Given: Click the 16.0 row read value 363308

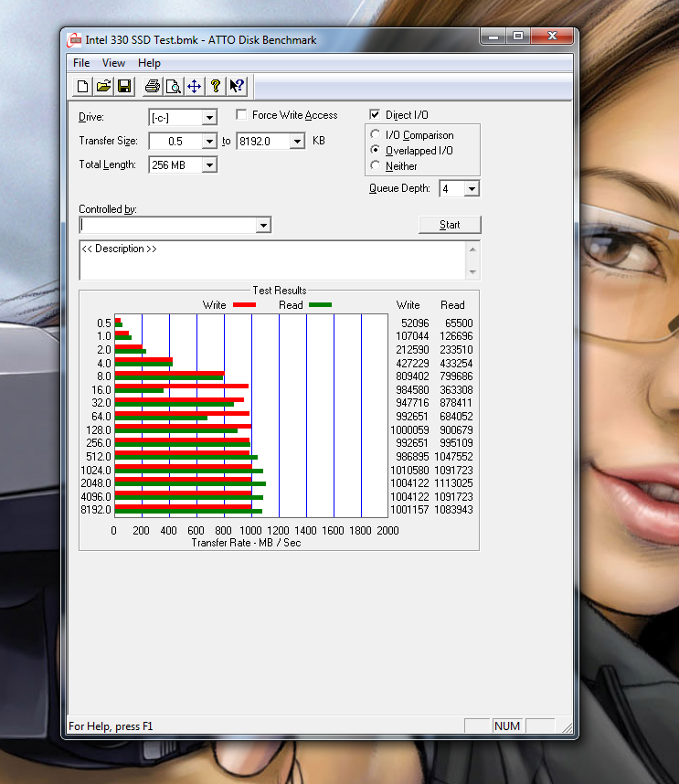Looking at the screenshot, I should click(456, 390).
